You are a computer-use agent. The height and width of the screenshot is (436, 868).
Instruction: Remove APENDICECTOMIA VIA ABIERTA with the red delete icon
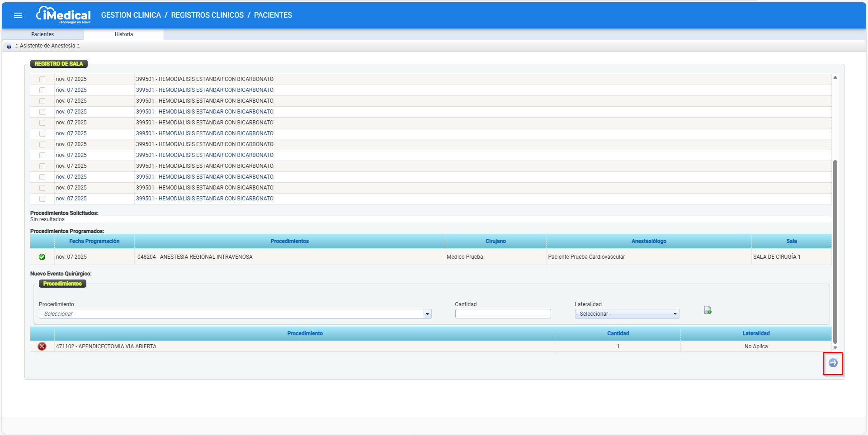coord(42,346)
